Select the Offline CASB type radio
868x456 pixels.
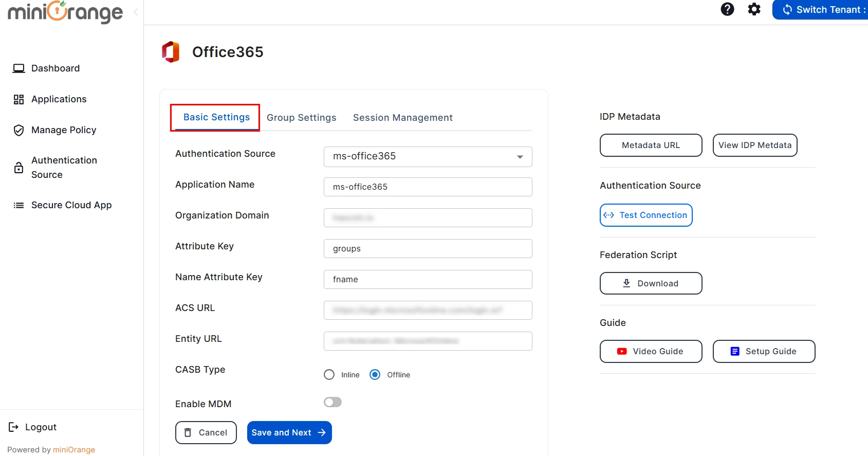pos(375,375)
